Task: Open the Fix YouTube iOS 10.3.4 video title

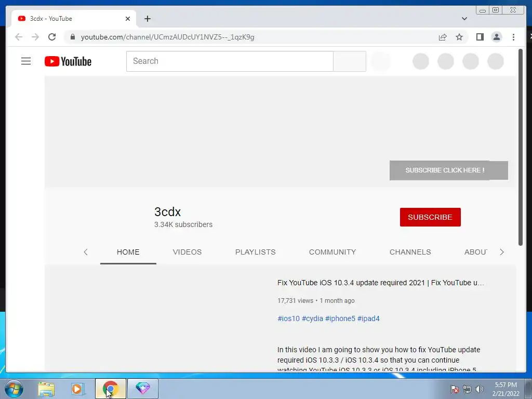Action: pos(381,283)
